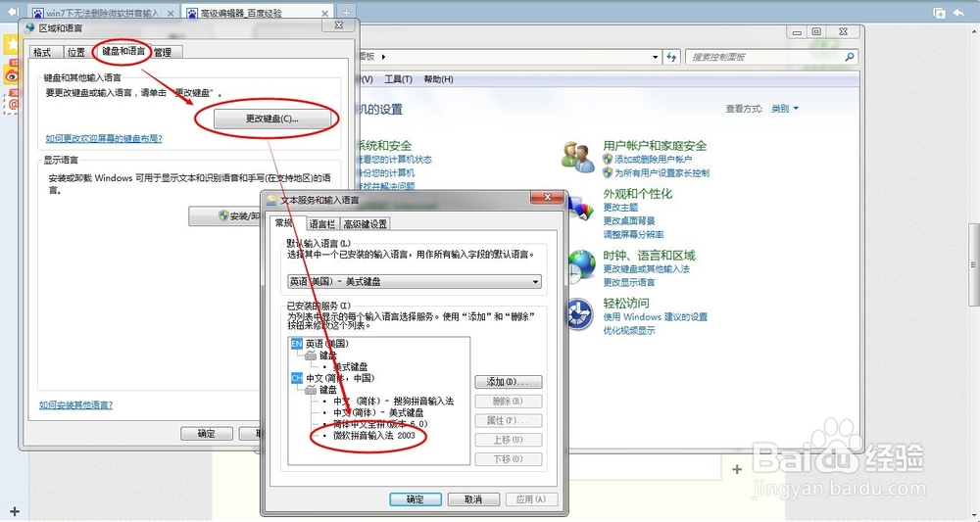This screenshot has width=980, height=522.
Task: Click 使用 Windows 建议的设置 link
Action: pyautogui.click(x=655, y=317)
